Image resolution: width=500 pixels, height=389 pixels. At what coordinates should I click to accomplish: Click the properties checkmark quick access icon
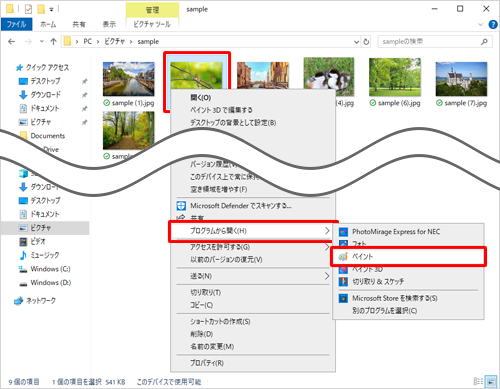pyautogui.click(x=28, y=9)
